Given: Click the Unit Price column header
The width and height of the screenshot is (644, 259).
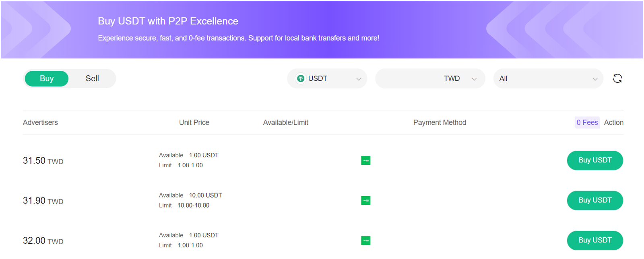Looking at the screenshot, I should [194, 122].
